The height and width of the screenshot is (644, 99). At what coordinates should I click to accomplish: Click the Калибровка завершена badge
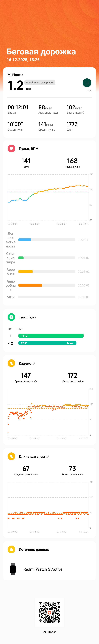[x=40, y=83]
